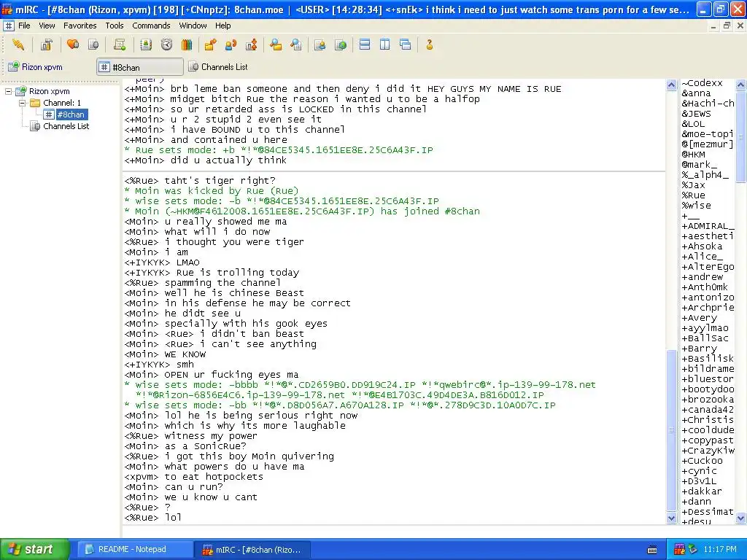Screen dimensions: 747x560
Task: Open the Favorites menu
Action: 80,26
